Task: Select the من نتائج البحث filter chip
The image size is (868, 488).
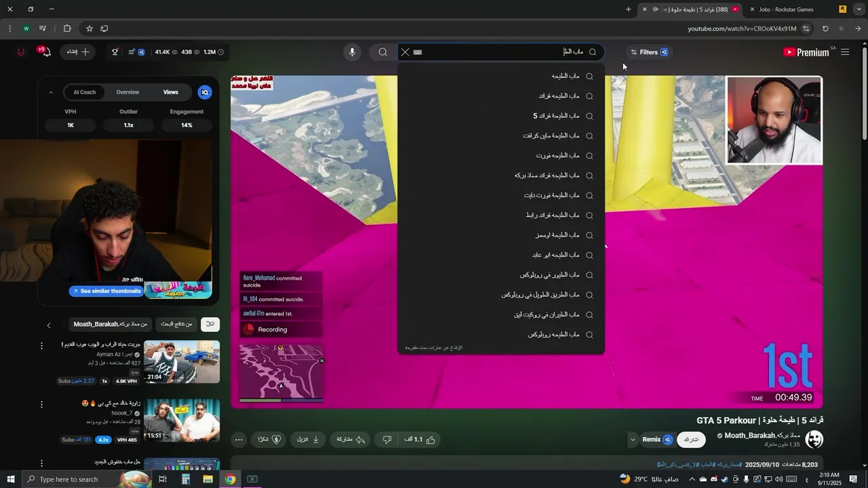Action: pyautogui.click(x=176, y=324)
